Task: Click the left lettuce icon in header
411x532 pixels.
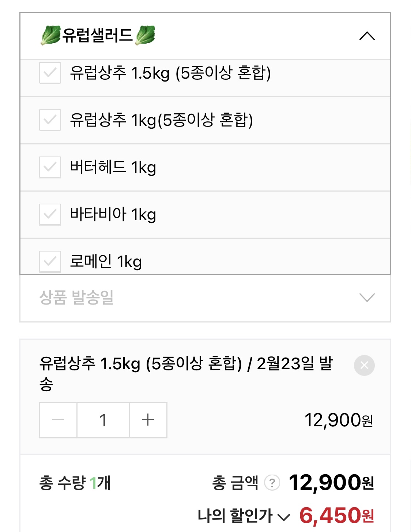Action: [x=50, y=35]
